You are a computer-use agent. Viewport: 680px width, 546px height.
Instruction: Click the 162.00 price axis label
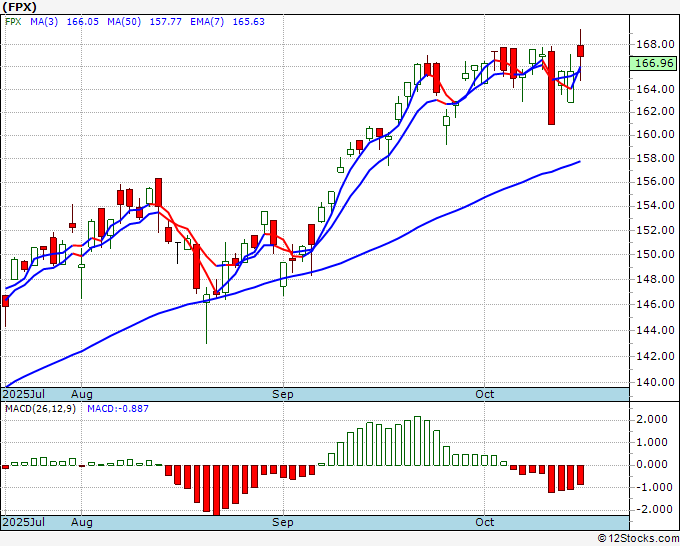tap(655, 111)
